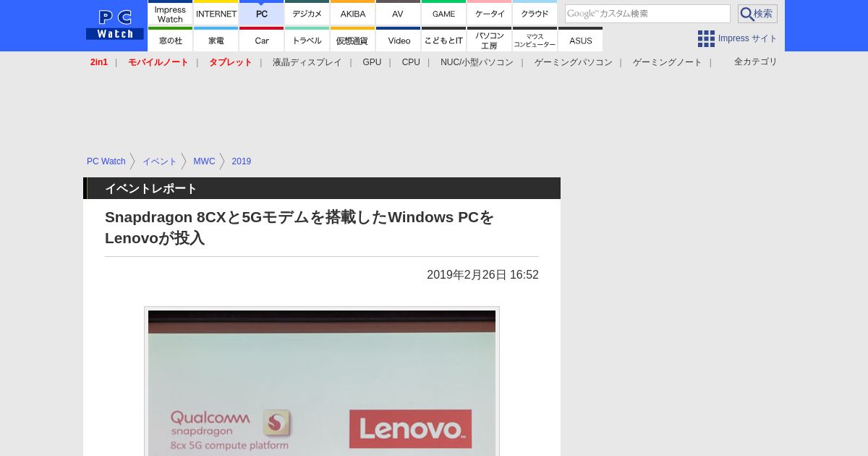Go to 2019 breadcrumb link
Viewport: 868px width, 456px height.
click(242, 161)
